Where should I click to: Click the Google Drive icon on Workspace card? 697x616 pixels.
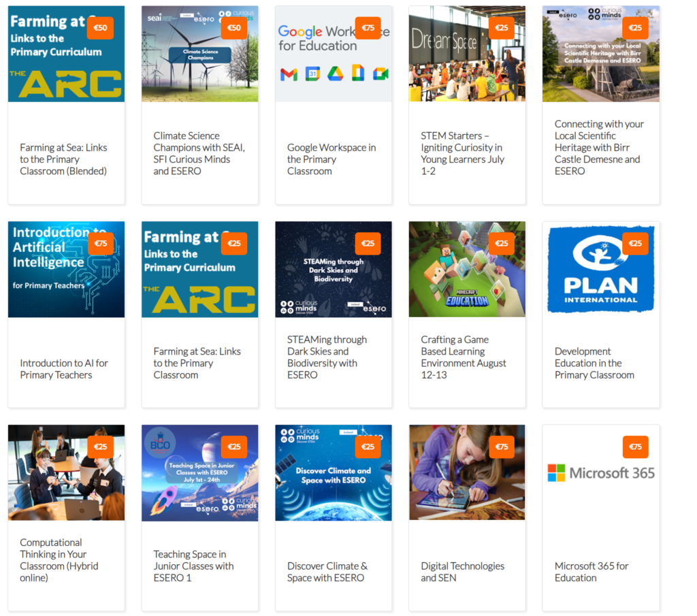pyautogui.click(x=335, y=74)
